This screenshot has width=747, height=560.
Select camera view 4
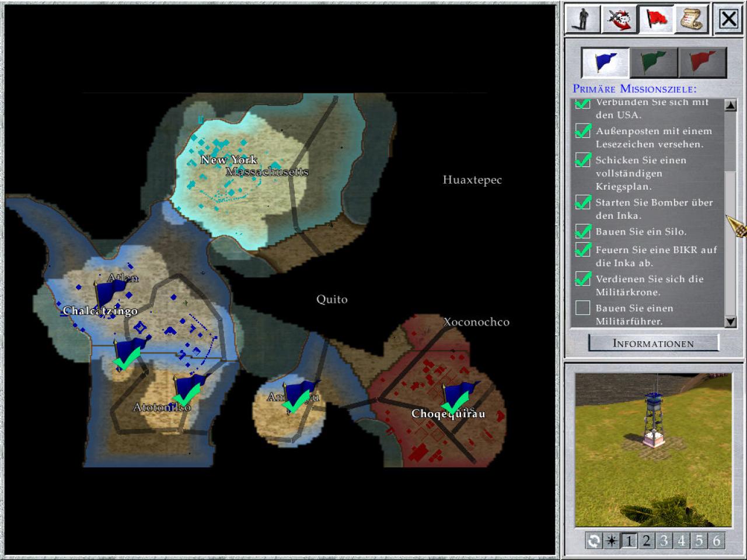681,541
